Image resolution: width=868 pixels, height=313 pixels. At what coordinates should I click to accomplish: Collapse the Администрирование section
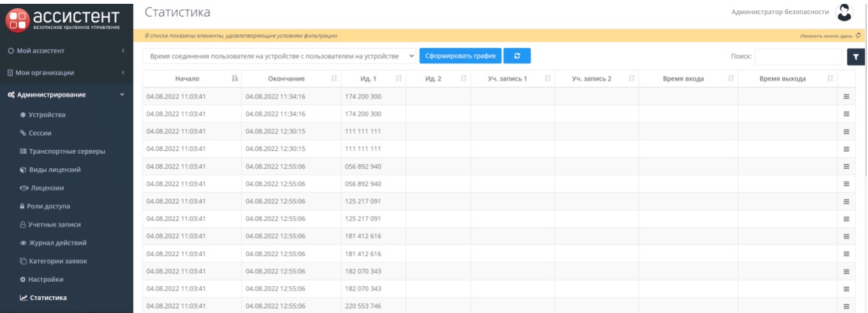pyautogui.click(x=66, y=95)
